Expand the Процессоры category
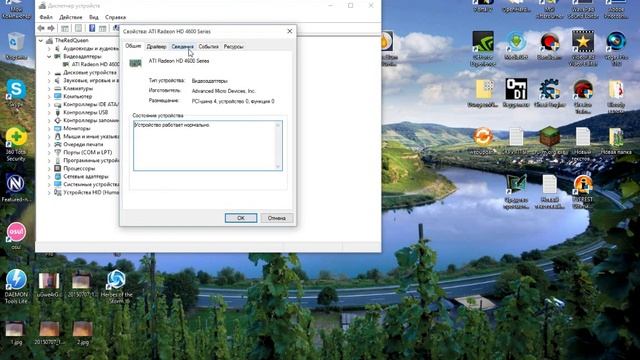The height and width of the screenshot is (360, 640). coord(49,169)
